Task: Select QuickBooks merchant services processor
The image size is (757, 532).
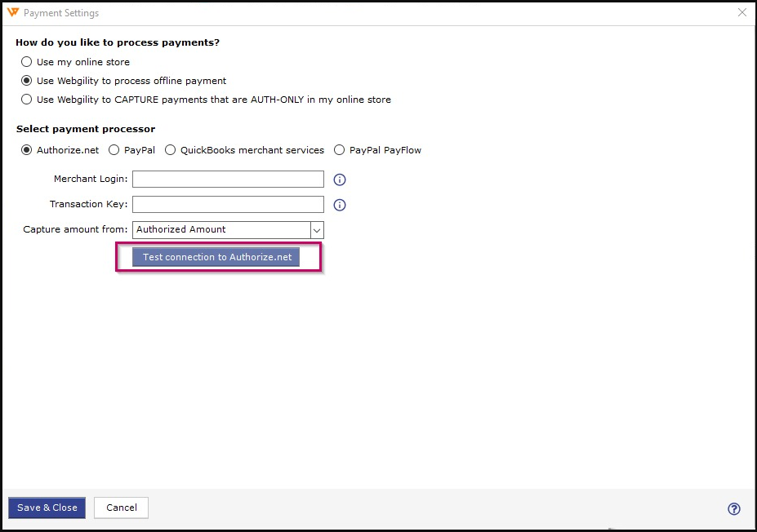Action: (171, 150)
